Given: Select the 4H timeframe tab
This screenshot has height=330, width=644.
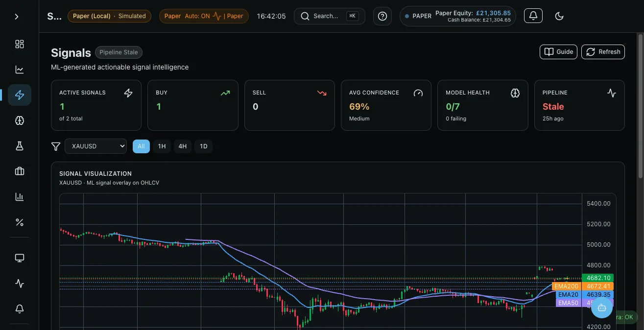Looking at the screenshot, I should (x=183, y=146).
